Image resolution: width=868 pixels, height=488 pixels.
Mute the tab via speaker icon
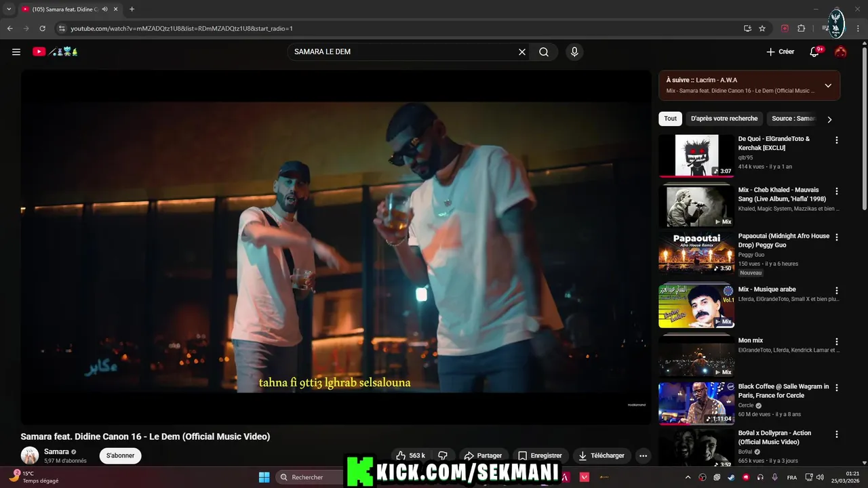[105, 9]
